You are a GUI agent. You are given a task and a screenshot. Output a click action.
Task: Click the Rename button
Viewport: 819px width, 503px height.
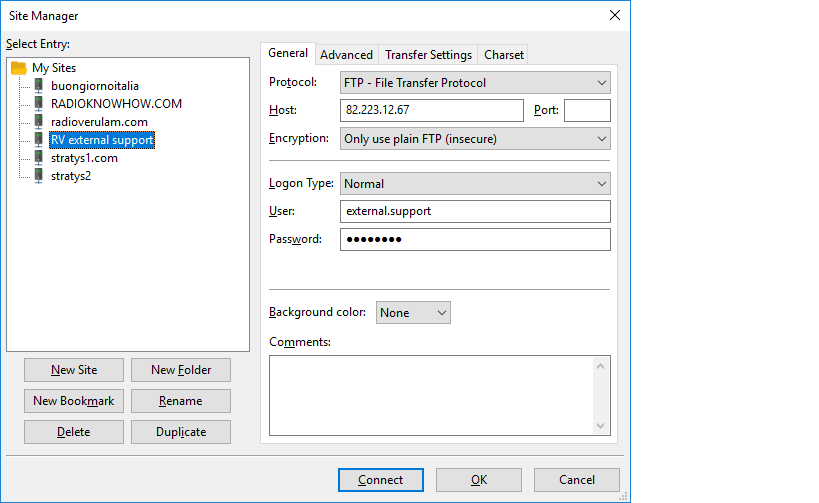click(x=181, y=401)
